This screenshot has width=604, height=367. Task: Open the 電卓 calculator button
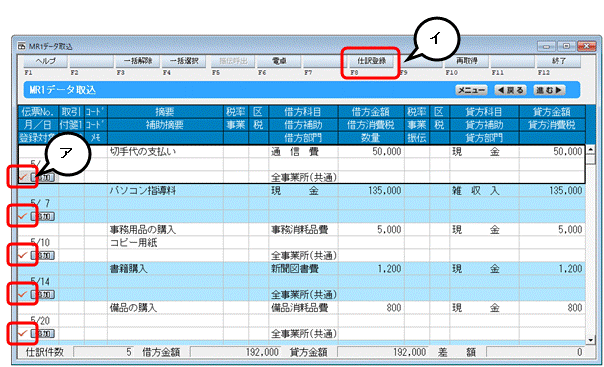point(279,61)
